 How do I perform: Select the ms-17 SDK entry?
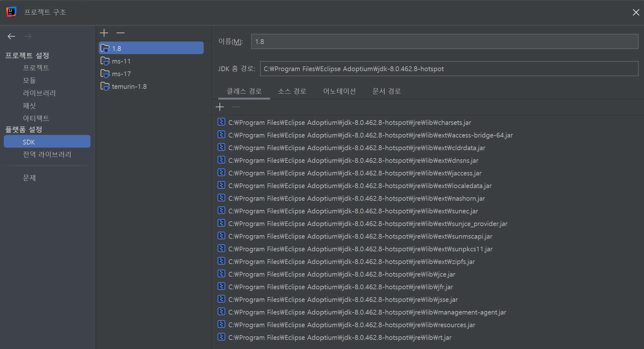click(122, 74)
